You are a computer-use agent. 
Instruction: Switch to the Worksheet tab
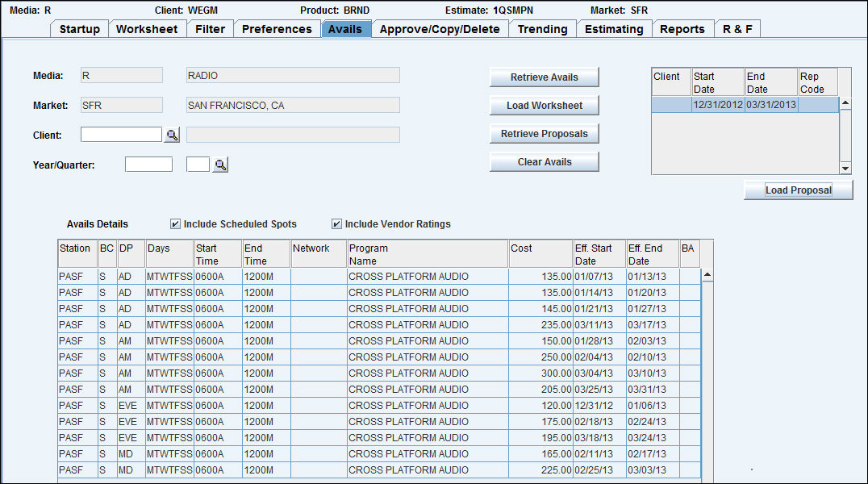click(x=147, y=29)
